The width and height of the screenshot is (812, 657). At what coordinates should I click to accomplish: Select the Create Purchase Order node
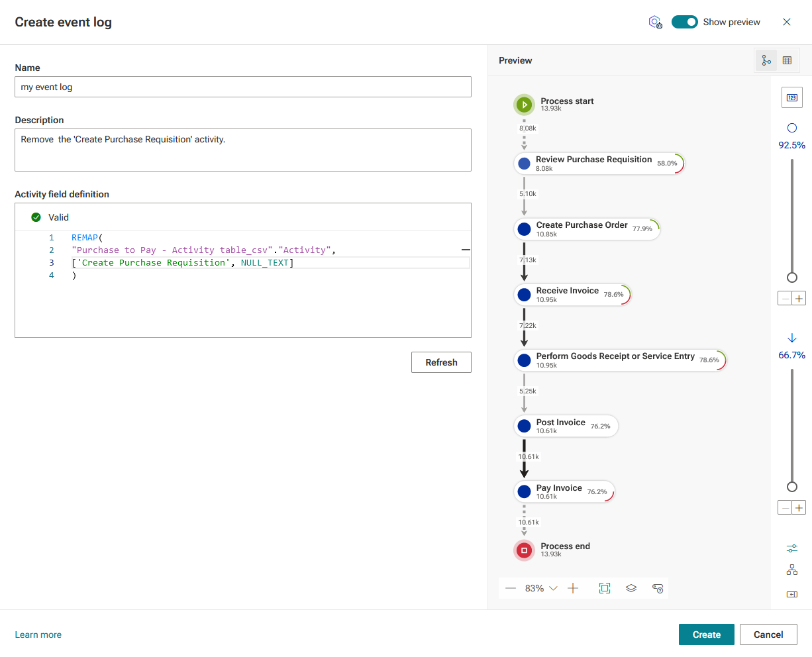[587, 229]
